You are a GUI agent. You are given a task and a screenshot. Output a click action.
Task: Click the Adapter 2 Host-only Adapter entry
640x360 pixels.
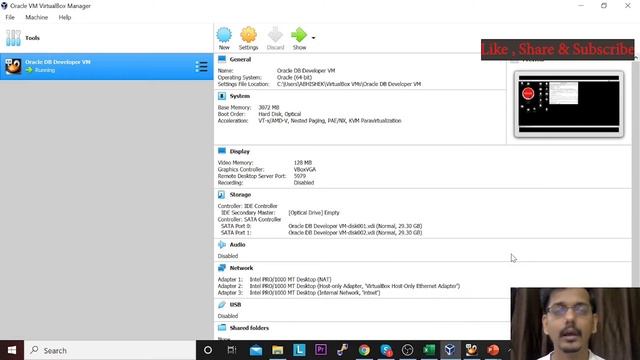coord(355,286)
